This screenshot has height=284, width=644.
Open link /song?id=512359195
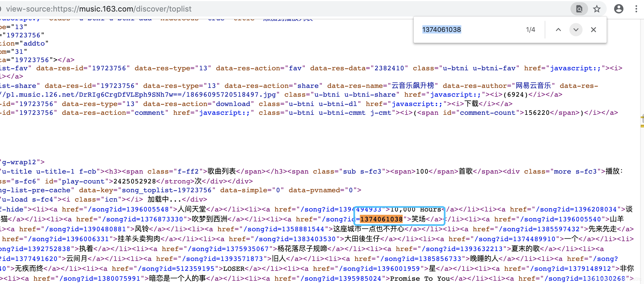pos(176,269)
